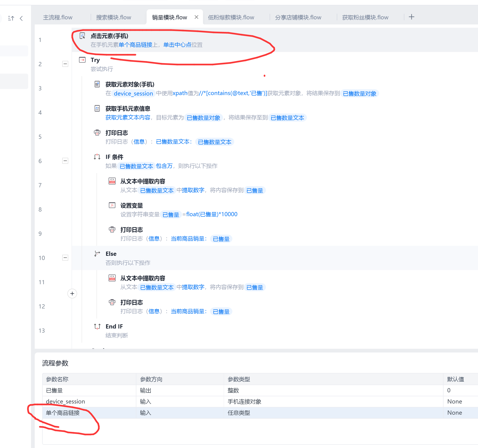
Task: Click the IF 条件 branch icon
Action: coord(97,157)
